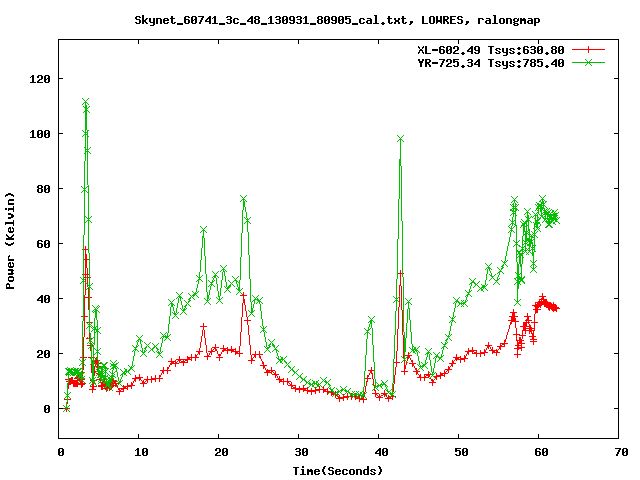
Task: Click the green peak marker near 23 seconds
Action: point(244,199)
